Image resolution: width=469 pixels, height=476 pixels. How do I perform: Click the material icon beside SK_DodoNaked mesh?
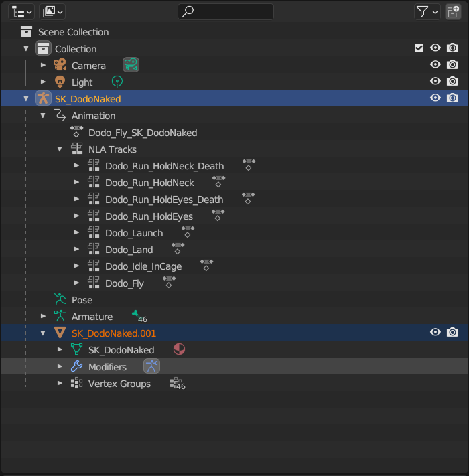[x=179, y=349]
